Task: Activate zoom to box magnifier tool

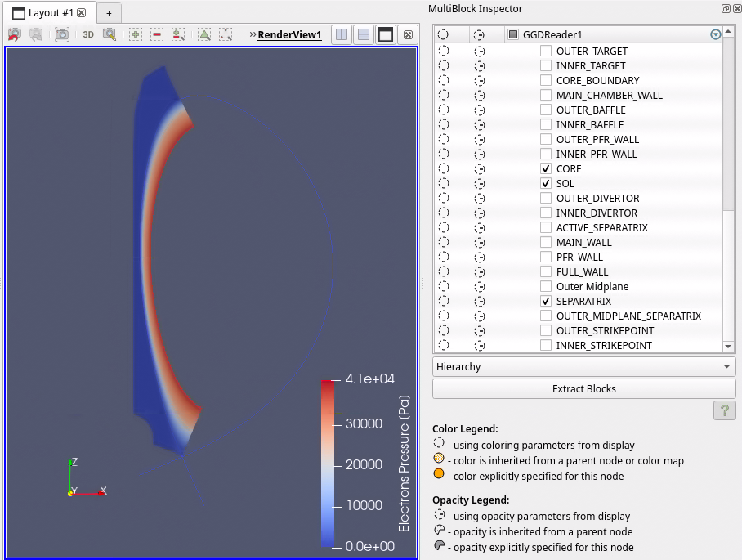Action: [110, 34]
